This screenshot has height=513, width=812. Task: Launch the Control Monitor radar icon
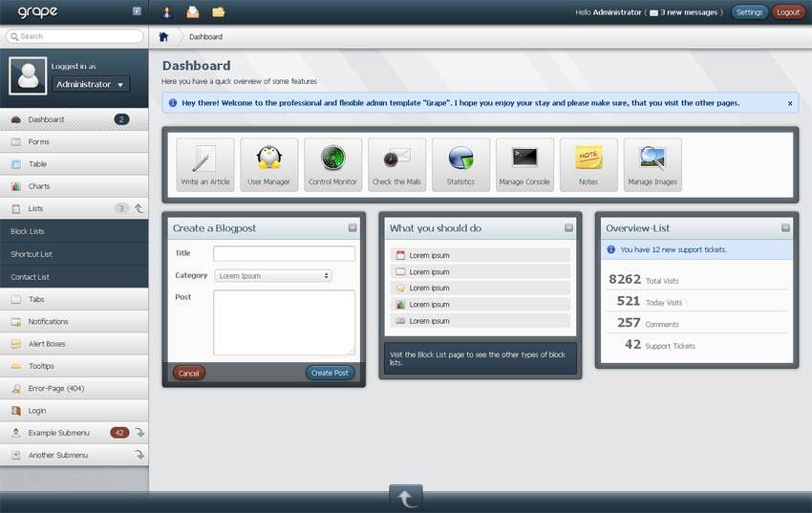coord(332,164)
